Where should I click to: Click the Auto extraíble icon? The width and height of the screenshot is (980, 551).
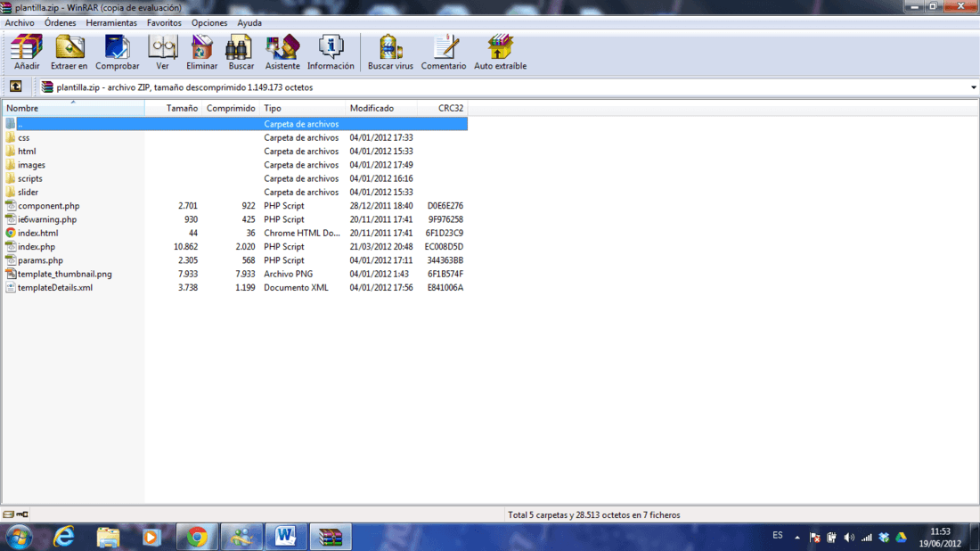pos(500,53)
